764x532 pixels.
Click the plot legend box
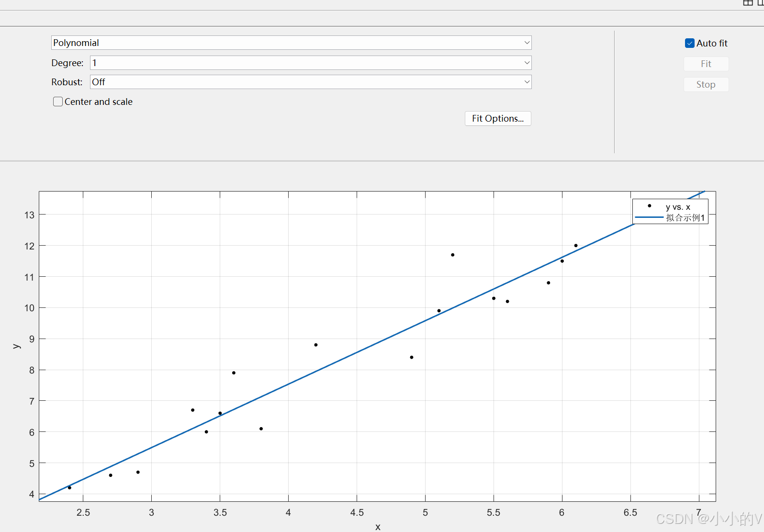670,212
